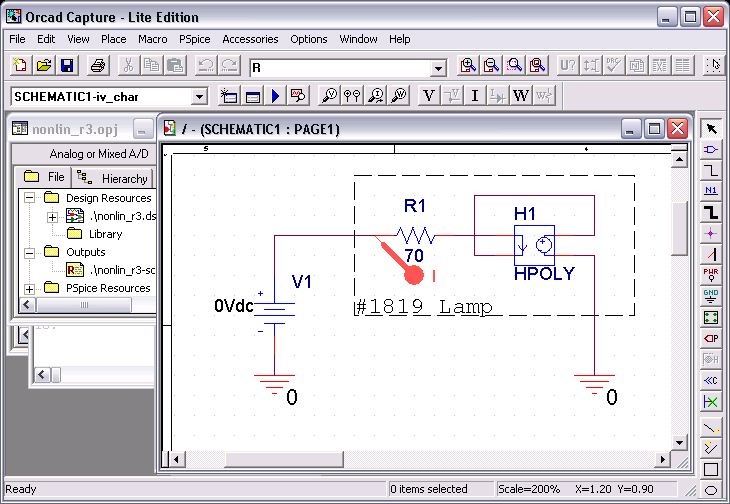Click schematic horizontal scroll right arrow
Image resolution: width=730 pixels, height=504 pixels.
pyautogui.click(x=662, y=460)
